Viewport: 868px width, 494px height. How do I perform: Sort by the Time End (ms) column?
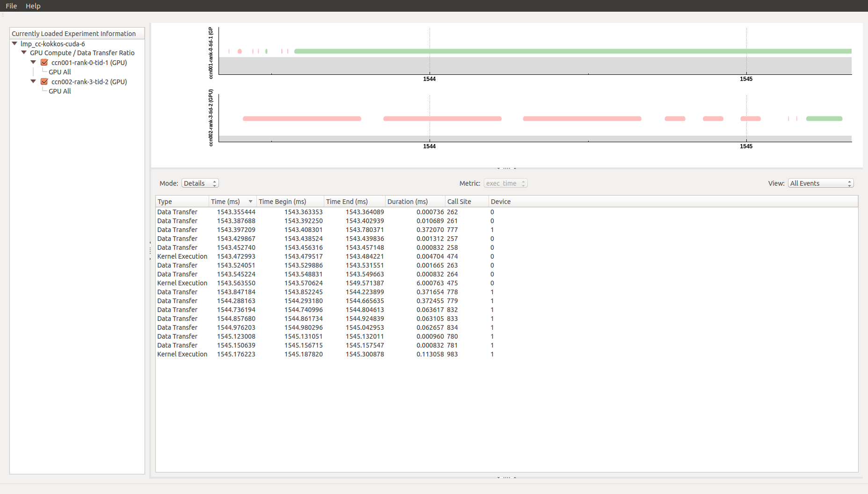coord(354,202)
